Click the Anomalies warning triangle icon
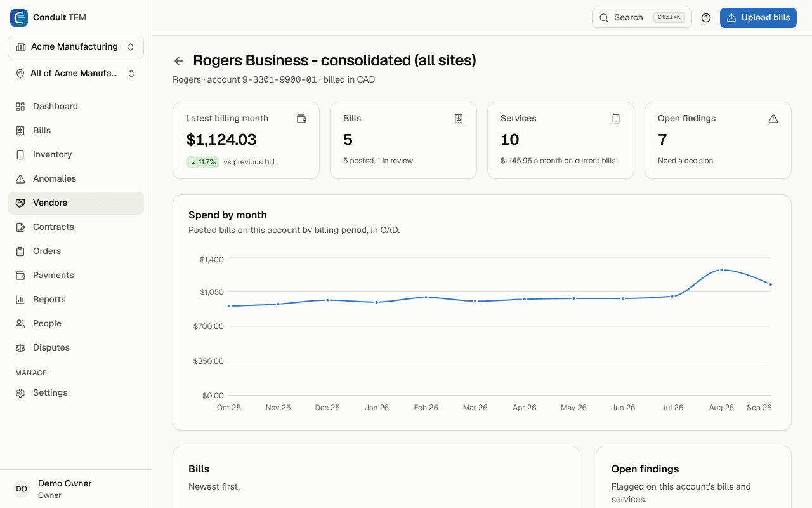812x508 pixels. point(20,179)
